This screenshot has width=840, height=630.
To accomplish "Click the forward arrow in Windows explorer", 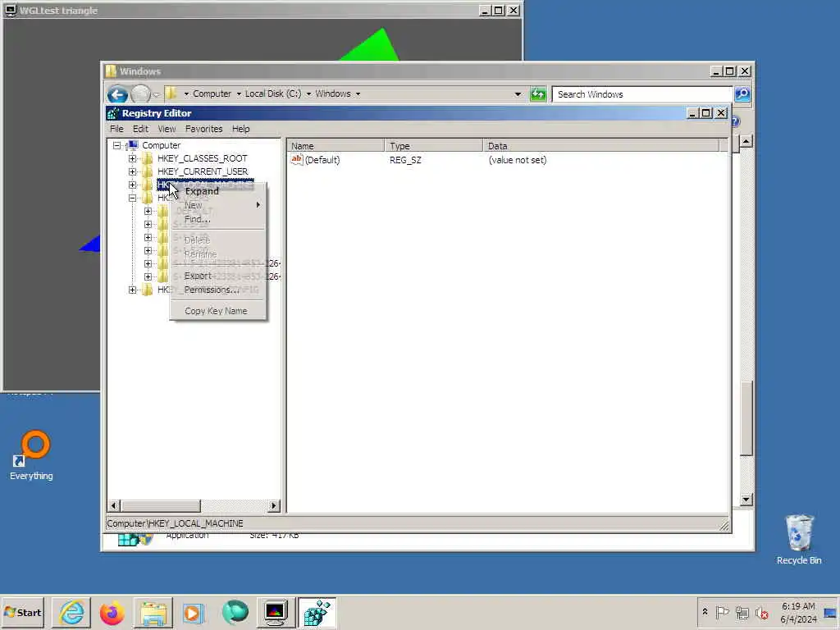I will [x=140, y=94].
